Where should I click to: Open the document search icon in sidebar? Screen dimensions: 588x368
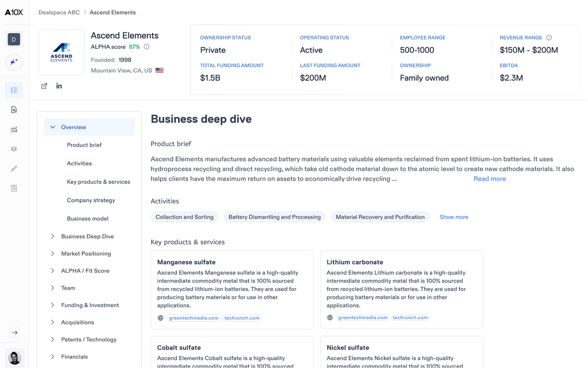tap(14, 110)
